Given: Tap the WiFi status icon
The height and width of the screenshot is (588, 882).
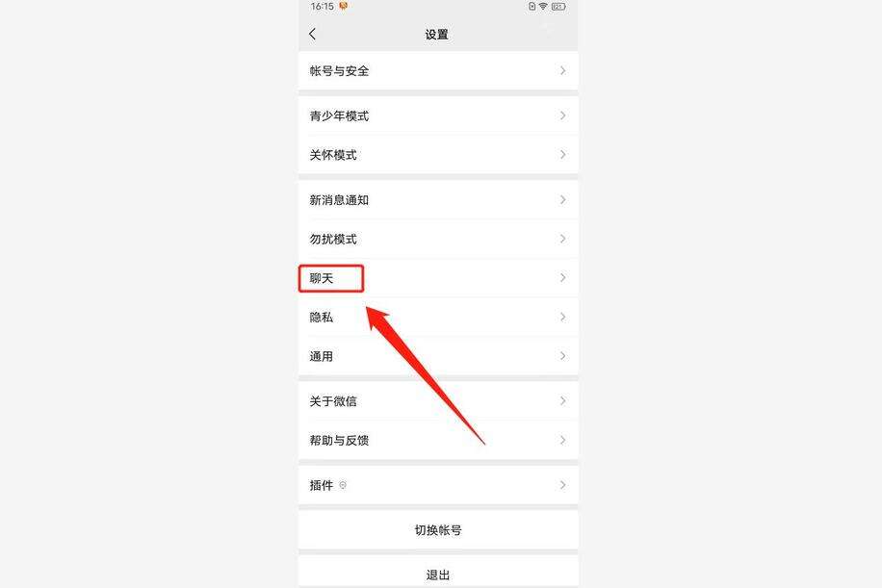Looking at the screenshot, I should (x=543, y=6).
